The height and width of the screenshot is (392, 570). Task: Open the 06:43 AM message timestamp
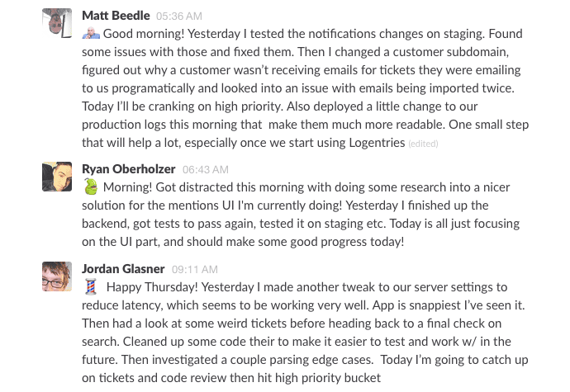pos(206,170)
